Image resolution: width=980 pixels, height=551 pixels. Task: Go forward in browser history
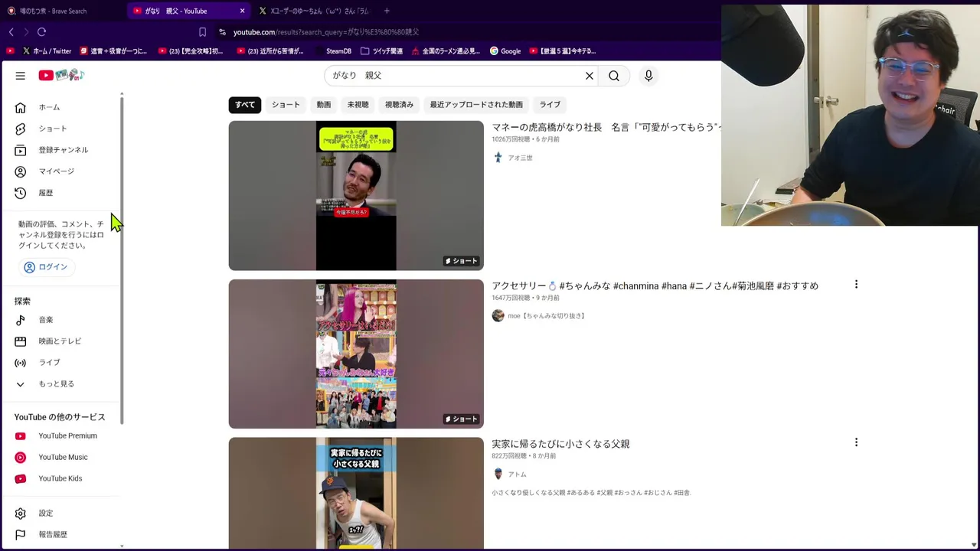pyautogui.click(x=26, y=32)
